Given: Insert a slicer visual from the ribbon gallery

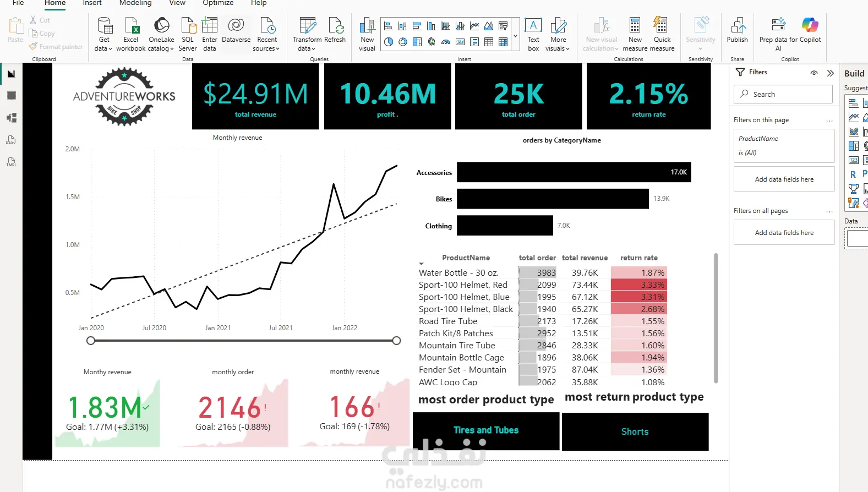Looking at the screenshot, I should (503, 26).
